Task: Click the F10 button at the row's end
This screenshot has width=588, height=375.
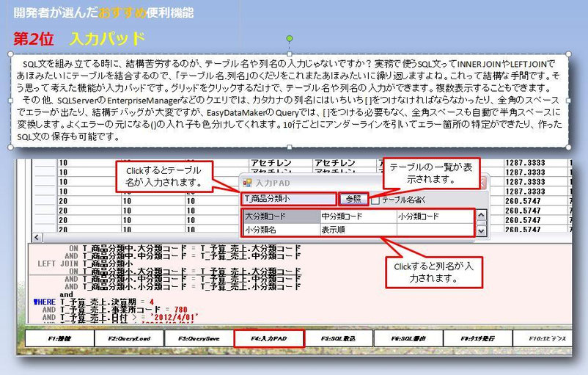Action: click(543, 338)
